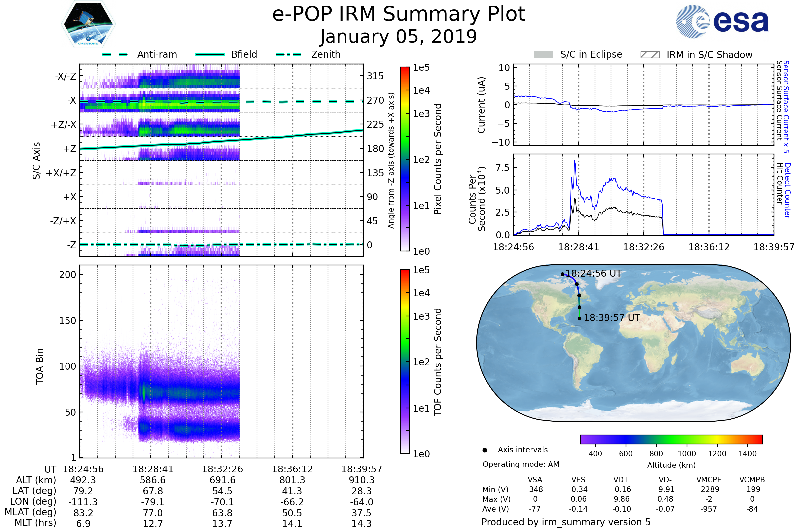Image resolution: width=798 pixels, height=532 pixels.
Task: Click the ESA logo
Action: [722, 22]
